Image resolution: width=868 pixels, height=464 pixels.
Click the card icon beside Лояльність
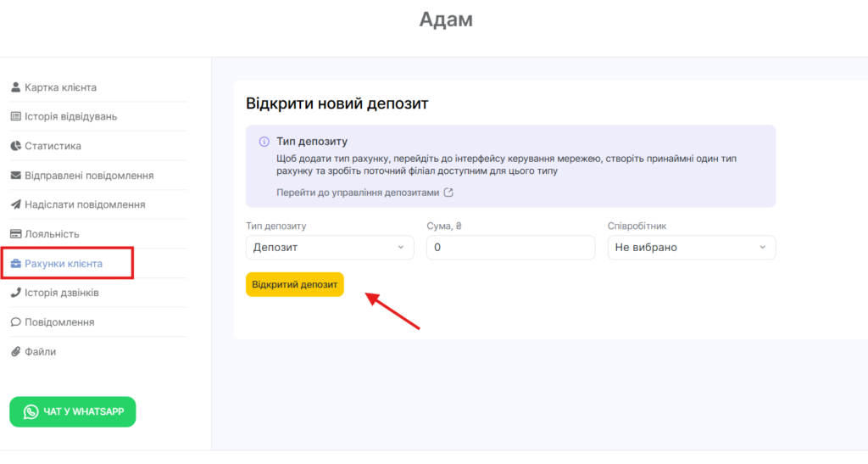point(15,234)
